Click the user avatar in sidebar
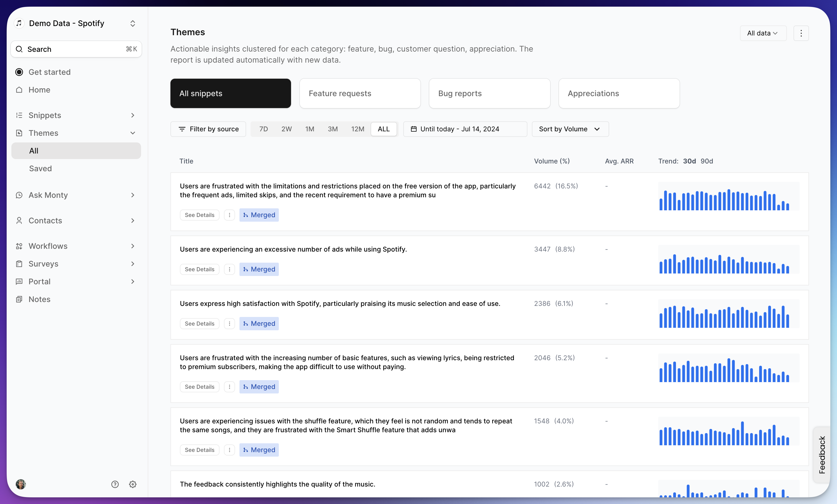The image size is (837, 504). click(21, 484)
